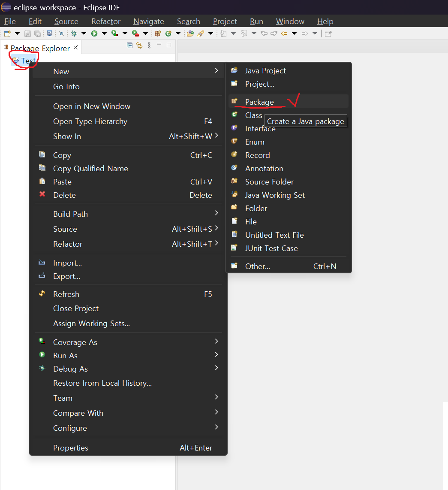Click the Debug bug icon
This screenshot has width=448, height=490.
pos(74,33)
